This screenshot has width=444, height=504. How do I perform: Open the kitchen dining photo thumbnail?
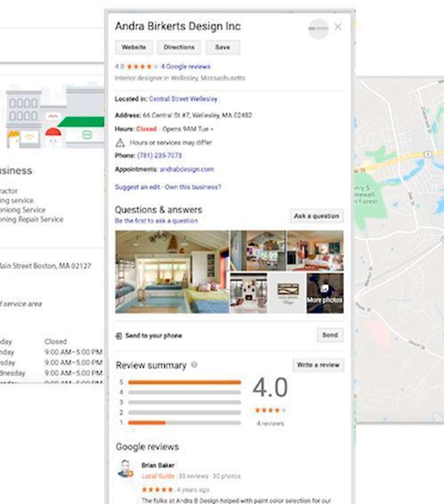[x=258, y=251]
